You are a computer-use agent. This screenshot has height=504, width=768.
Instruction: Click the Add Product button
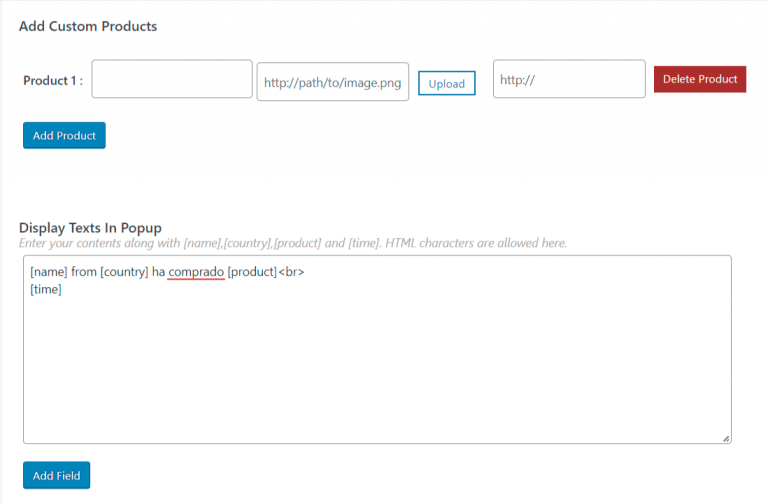click(64, 135)
